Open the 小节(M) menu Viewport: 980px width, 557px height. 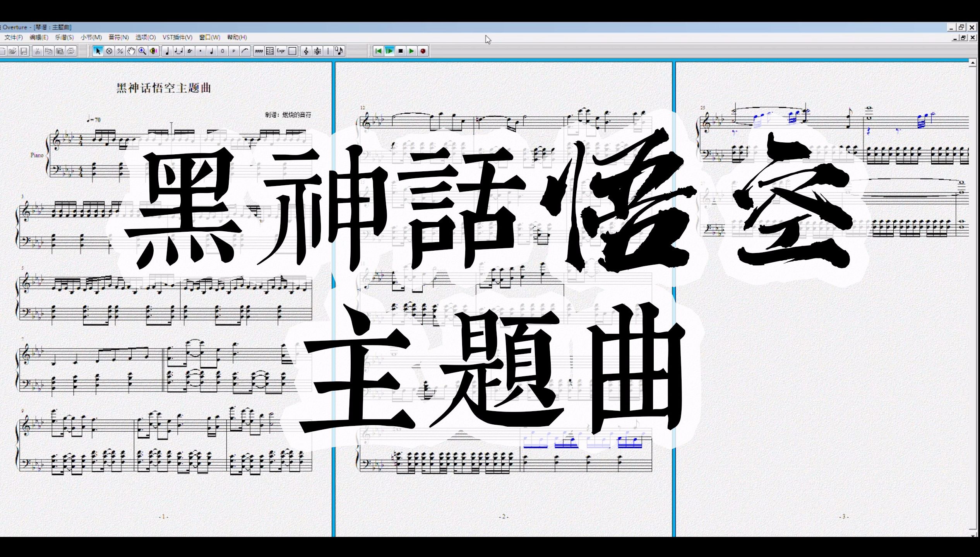click(x=91, y=38)
